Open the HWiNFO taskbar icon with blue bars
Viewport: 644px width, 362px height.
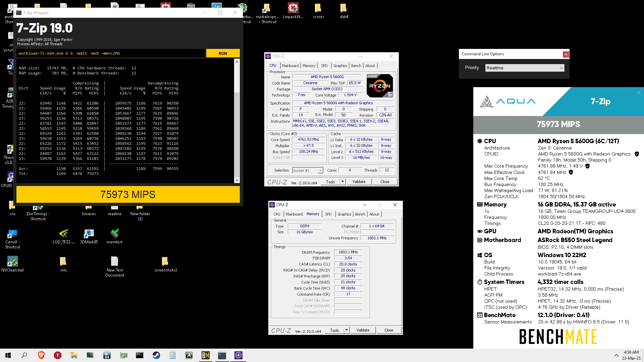[107, 355]
